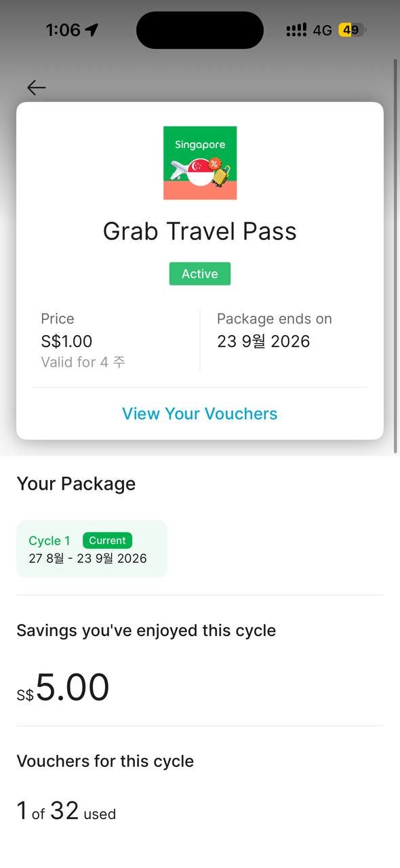
Task: Tap the Current cycle badge
Action: pyautogui.click(x=107, y=540)
